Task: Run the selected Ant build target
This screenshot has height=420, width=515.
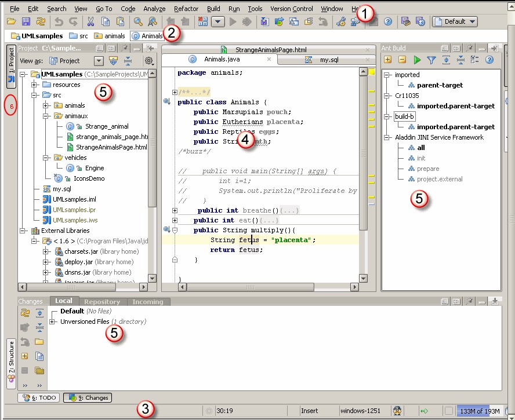Action: click(417, 60)
